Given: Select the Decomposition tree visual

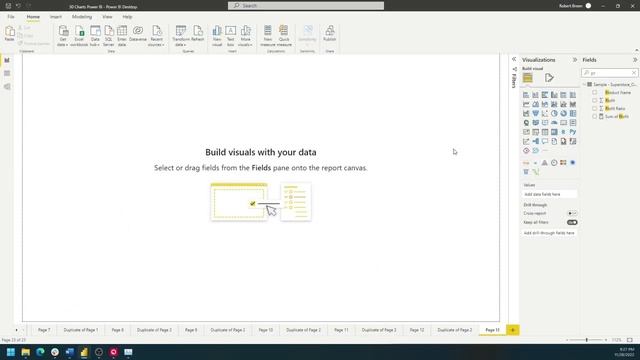Looking at the screenshot, I should pos(536,142).
